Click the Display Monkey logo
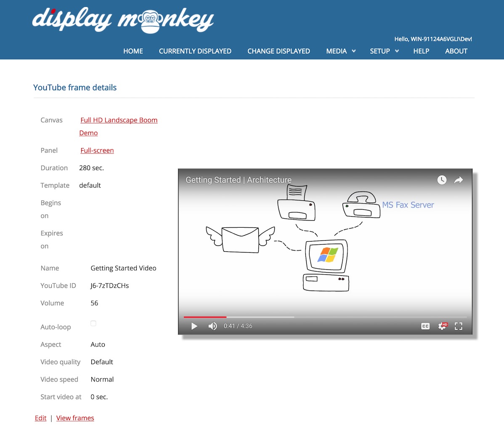Image resolution: width=504 pixels, height=426 pixels. click(123, 20)
